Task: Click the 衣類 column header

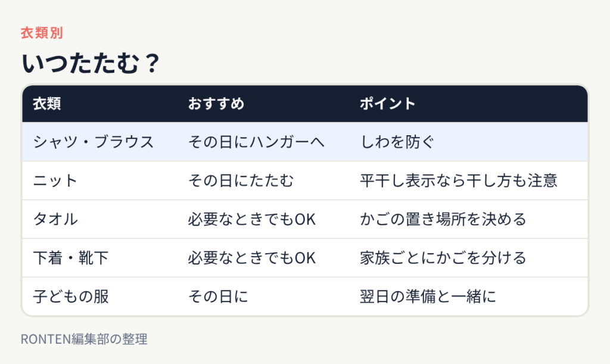Action: point(46,104)
